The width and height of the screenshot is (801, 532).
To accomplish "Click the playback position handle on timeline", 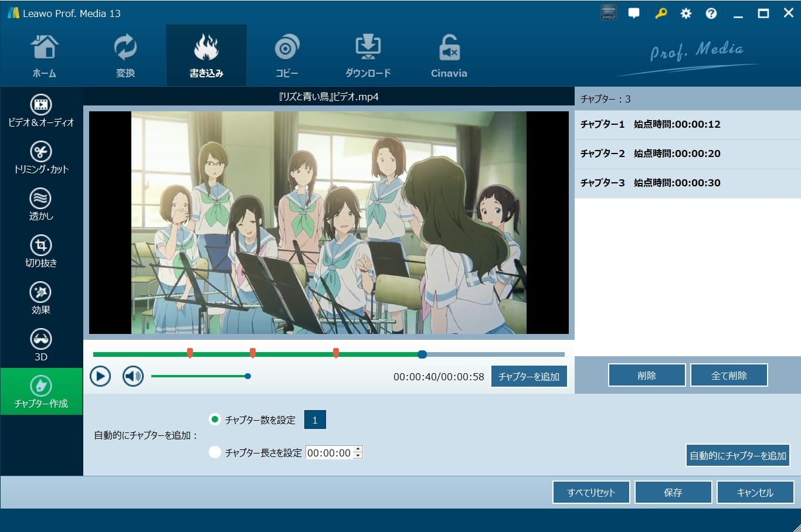I will [422, 354].
